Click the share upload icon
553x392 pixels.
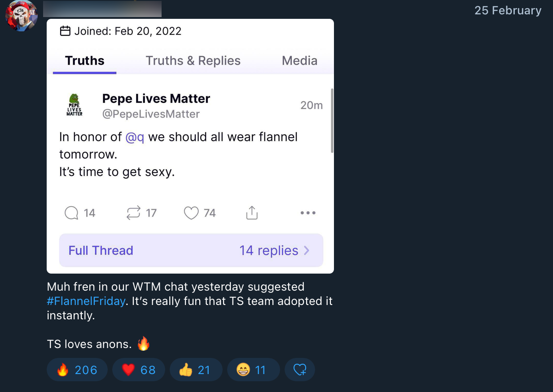tap(252, 213)
